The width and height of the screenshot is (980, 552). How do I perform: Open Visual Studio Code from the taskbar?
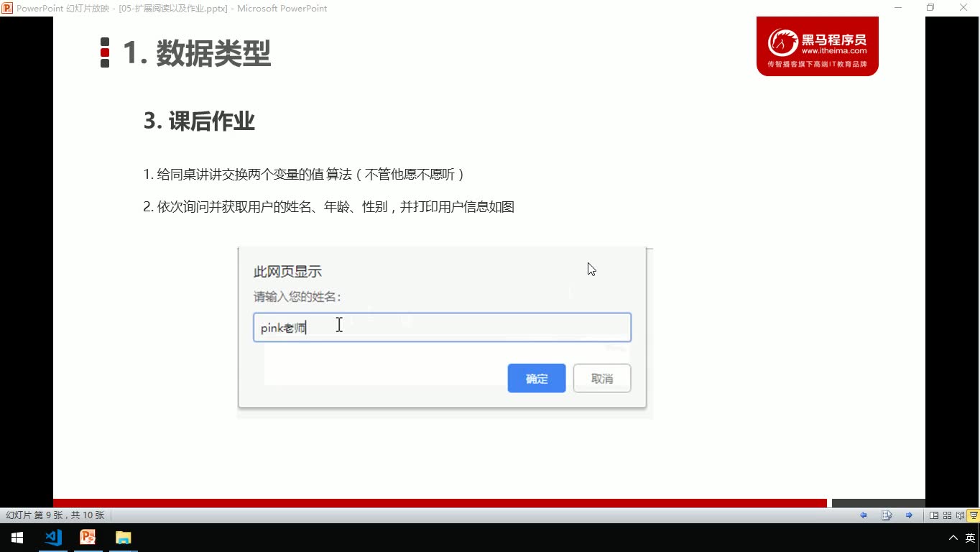(53, 538)
